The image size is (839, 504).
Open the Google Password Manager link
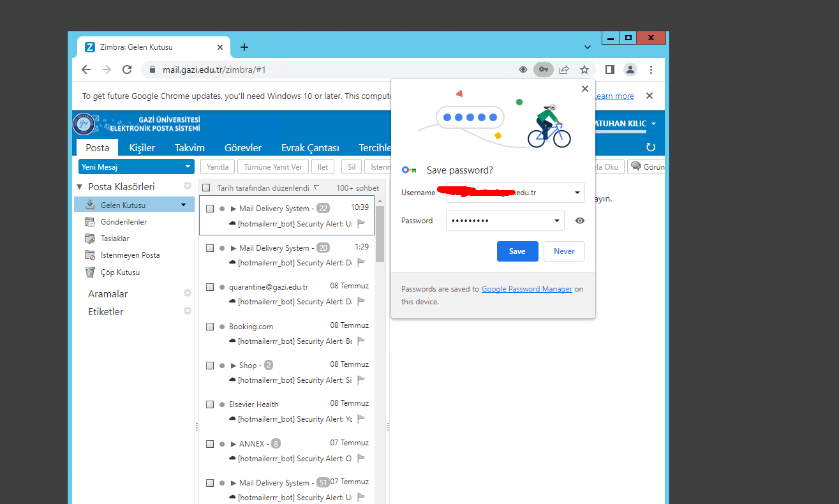click(527, 289)
